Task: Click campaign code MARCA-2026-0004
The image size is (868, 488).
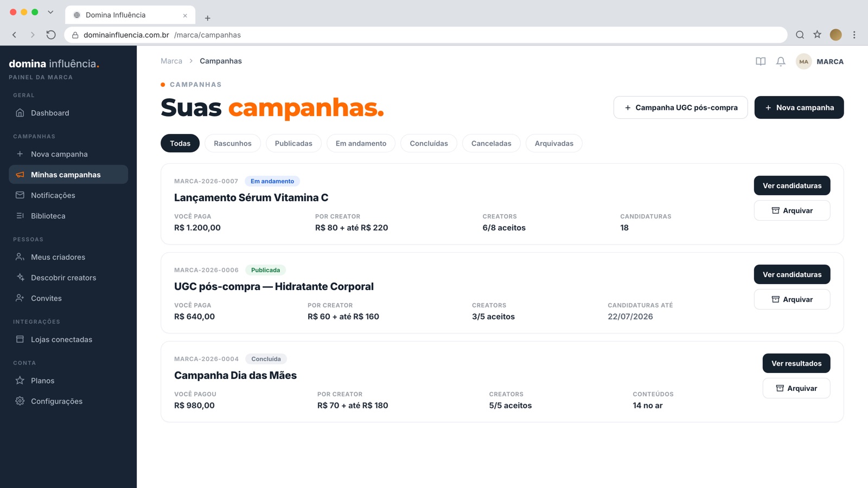Action: [206, 359]
